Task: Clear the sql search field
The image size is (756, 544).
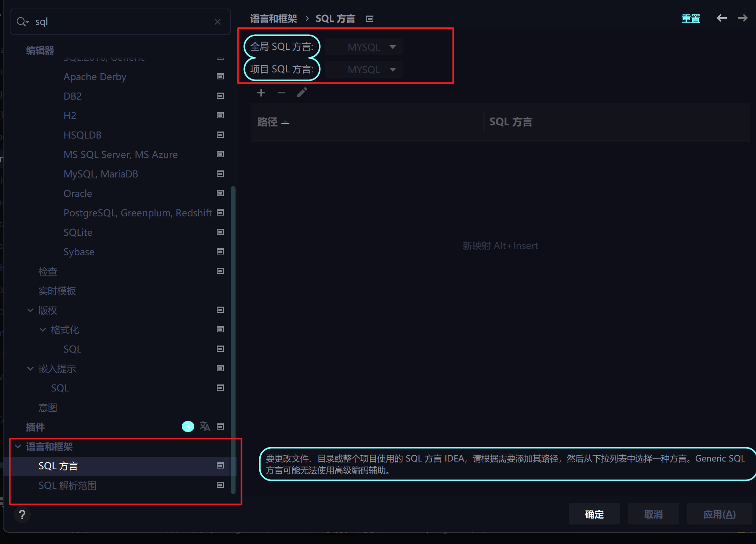Action: tap(218, 22)
